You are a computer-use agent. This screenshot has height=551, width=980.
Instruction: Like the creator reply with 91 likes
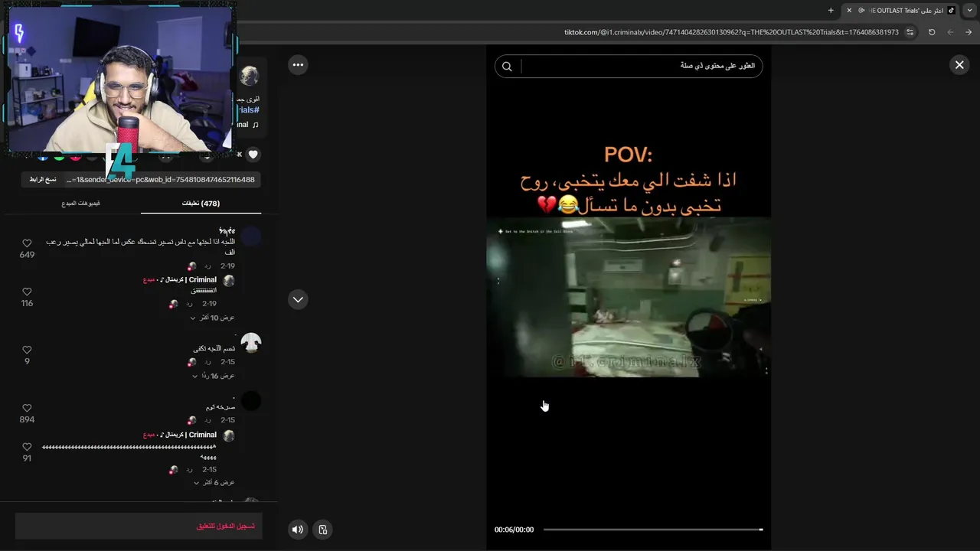coord(27,447)
